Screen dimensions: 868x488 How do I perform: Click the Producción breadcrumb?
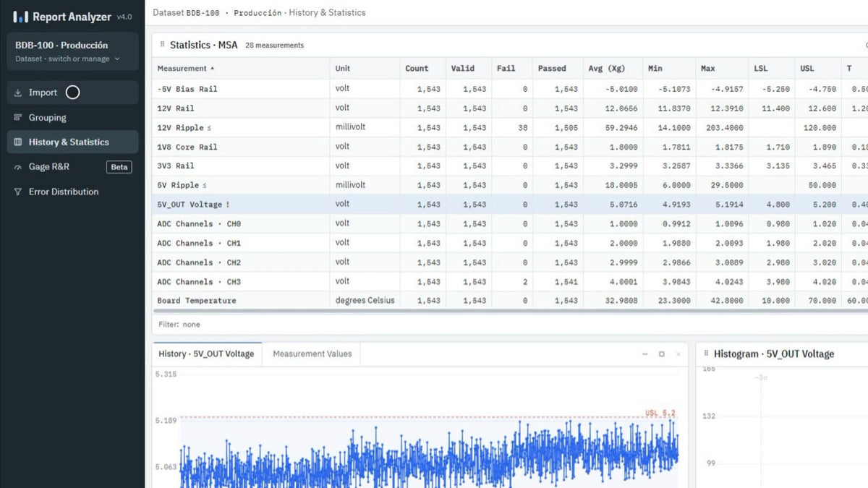(x=258, y=13)
